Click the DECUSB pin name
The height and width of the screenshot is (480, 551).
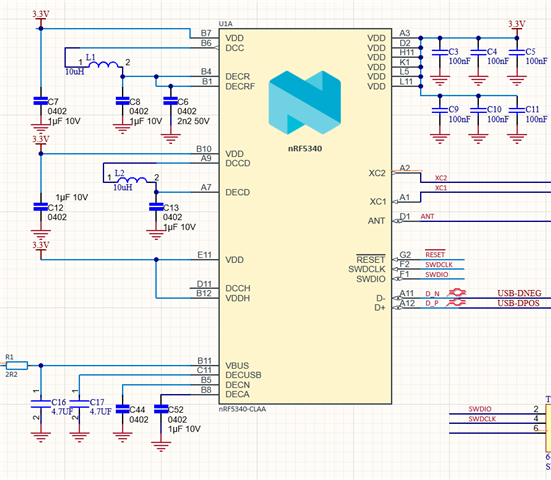(x=243, y=375)
